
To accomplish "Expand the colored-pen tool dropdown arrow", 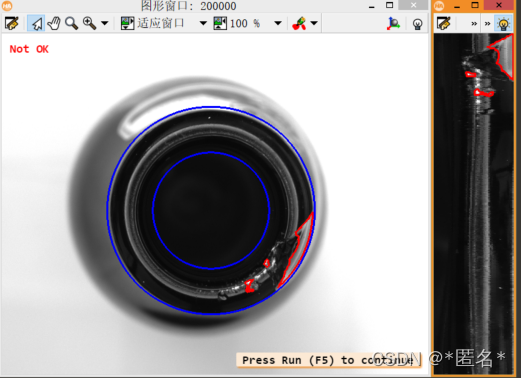I will coord(314,23).
